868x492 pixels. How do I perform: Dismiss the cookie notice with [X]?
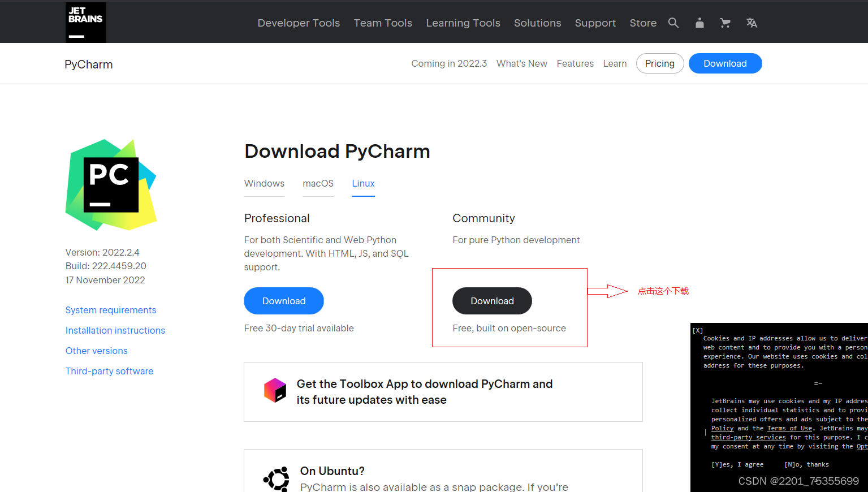[x=698, y=330]
